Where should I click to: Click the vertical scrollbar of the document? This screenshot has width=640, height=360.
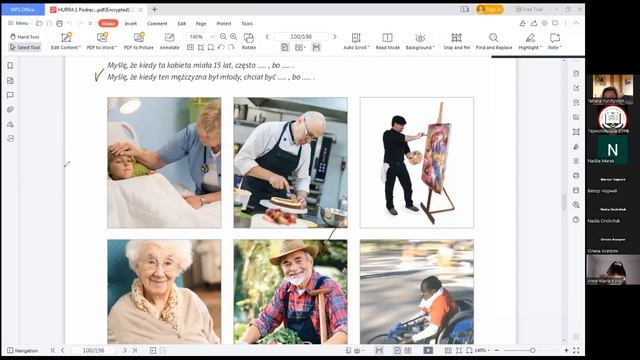point(564,202)
